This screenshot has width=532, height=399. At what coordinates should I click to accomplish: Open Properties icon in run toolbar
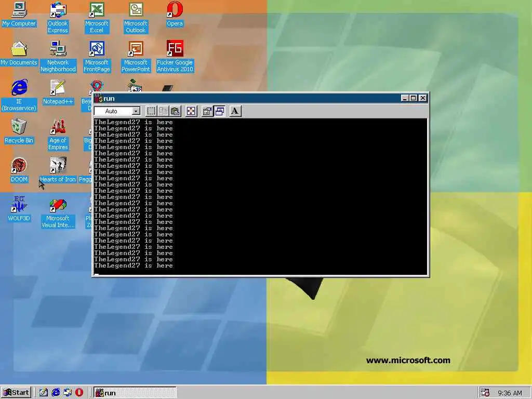click(x=207, y=111)
